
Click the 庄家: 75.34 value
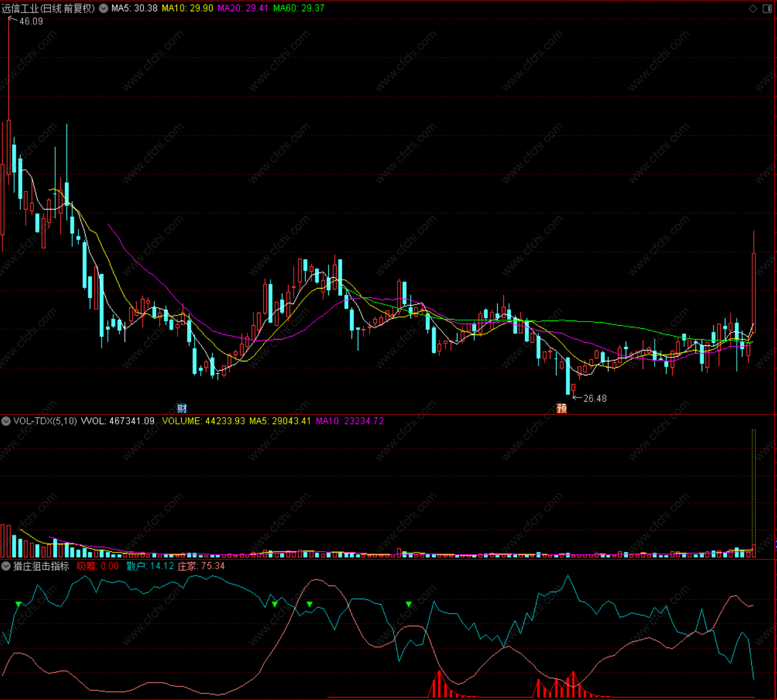pos(201,566)
